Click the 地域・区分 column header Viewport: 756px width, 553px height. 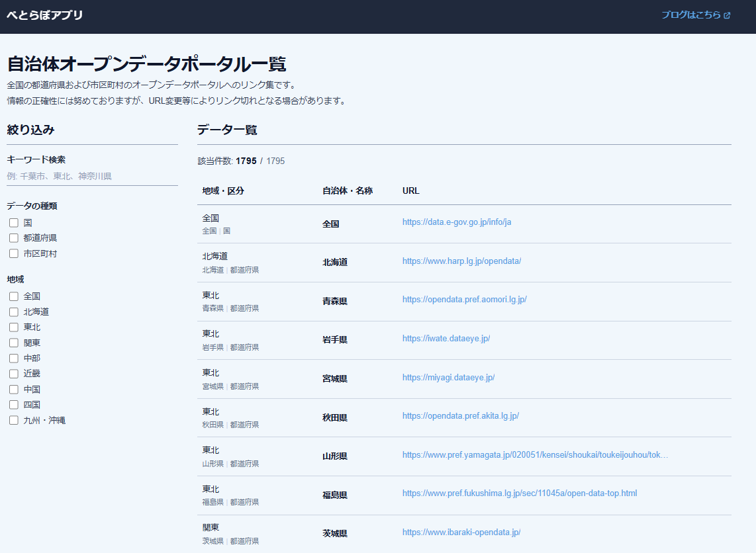(223, 191)
